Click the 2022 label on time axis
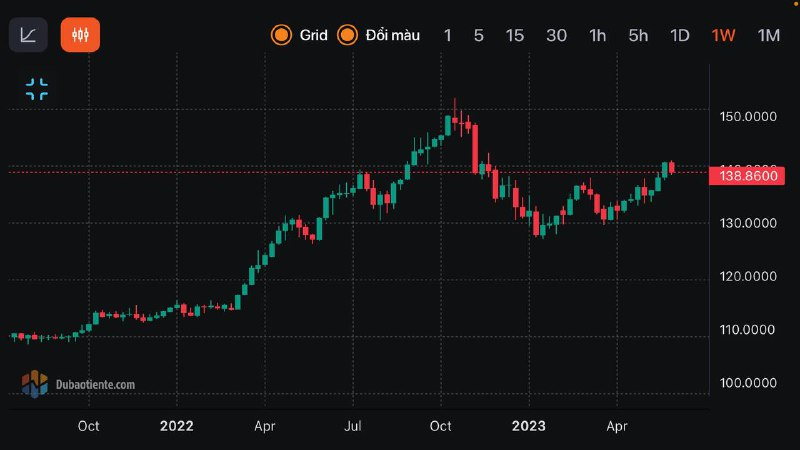Viewport: 800px width, 450px height. [176, 426]
